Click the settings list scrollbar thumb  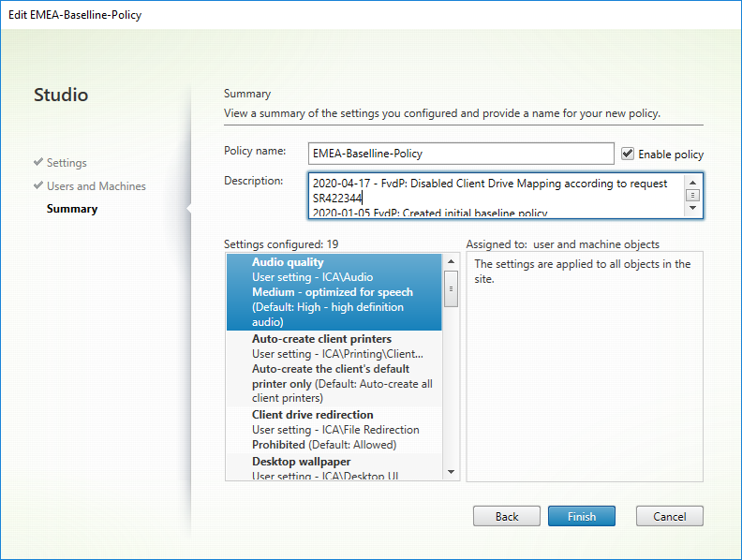coord(451,289)
